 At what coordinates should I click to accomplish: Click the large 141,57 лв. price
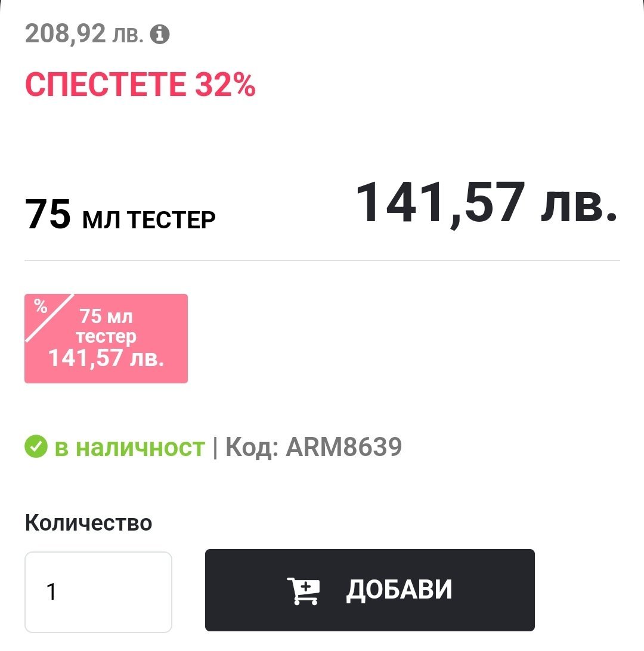485,202
